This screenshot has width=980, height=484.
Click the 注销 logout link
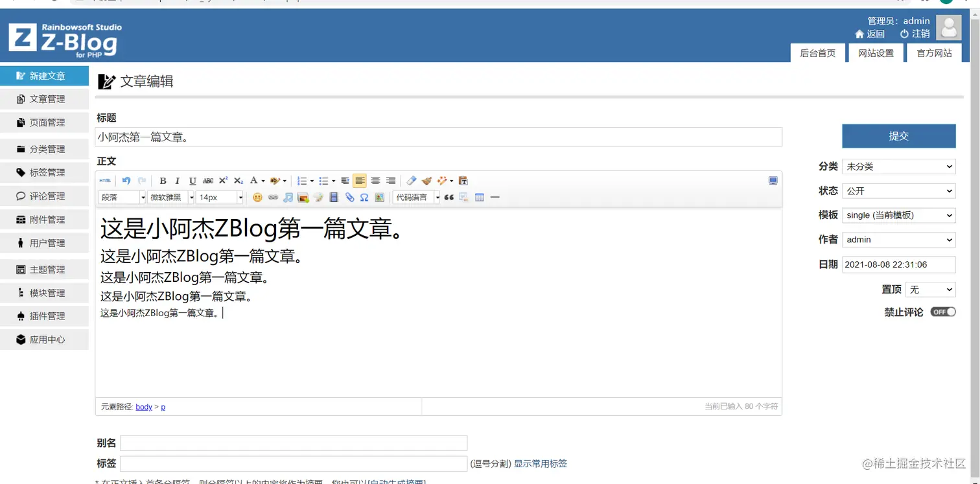point(915,34)
